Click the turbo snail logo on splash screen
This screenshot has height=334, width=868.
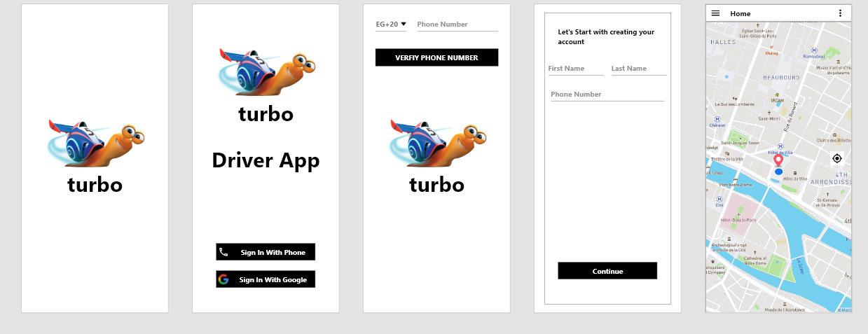click(95, 143)
